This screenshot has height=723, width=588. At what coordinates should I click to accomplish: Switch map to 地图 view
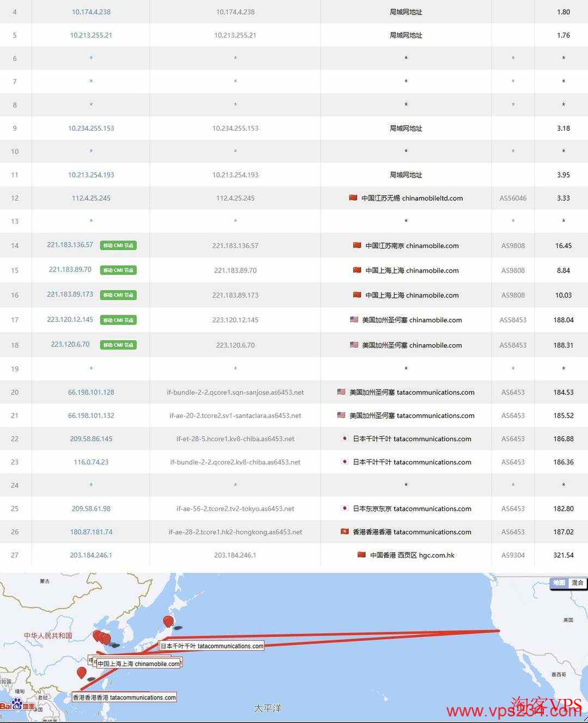click(x=559, y=583)
